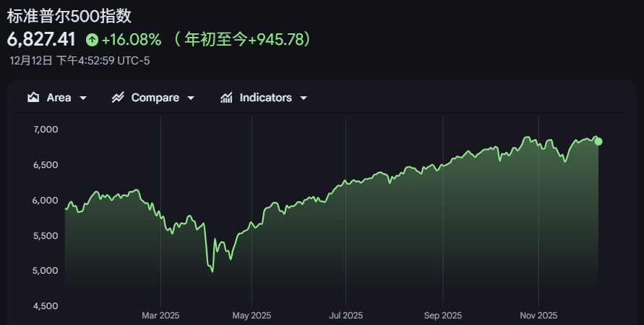Click the Area chart type icon

(33, 98)
